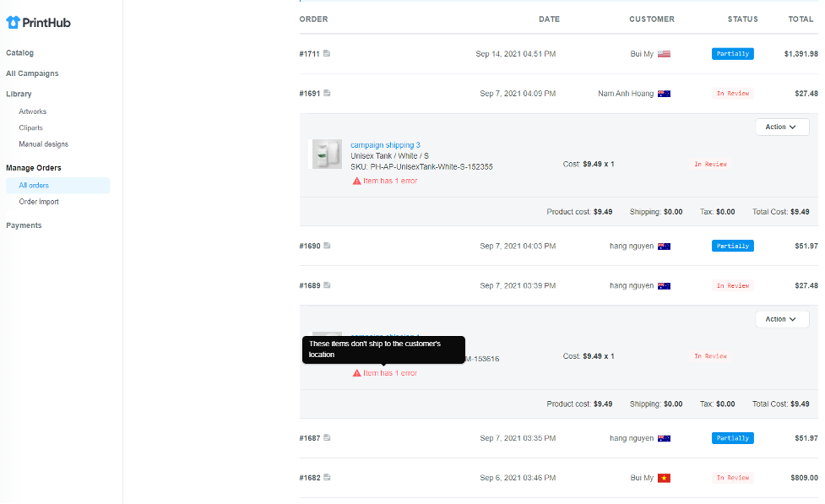The image size is (825, 504).
Task: Open note icon beside order #1689
Action: pyautogui.click(x=327, y=285)
